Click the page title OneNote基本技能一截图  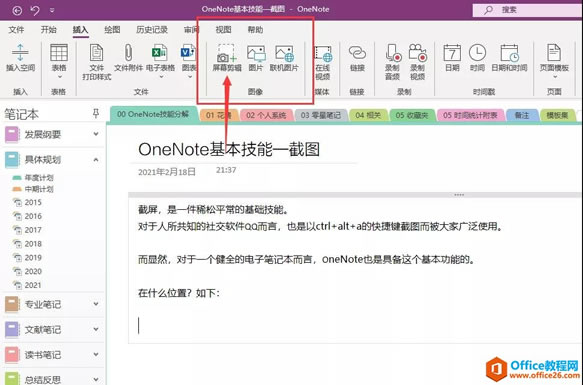coord(229,149)
